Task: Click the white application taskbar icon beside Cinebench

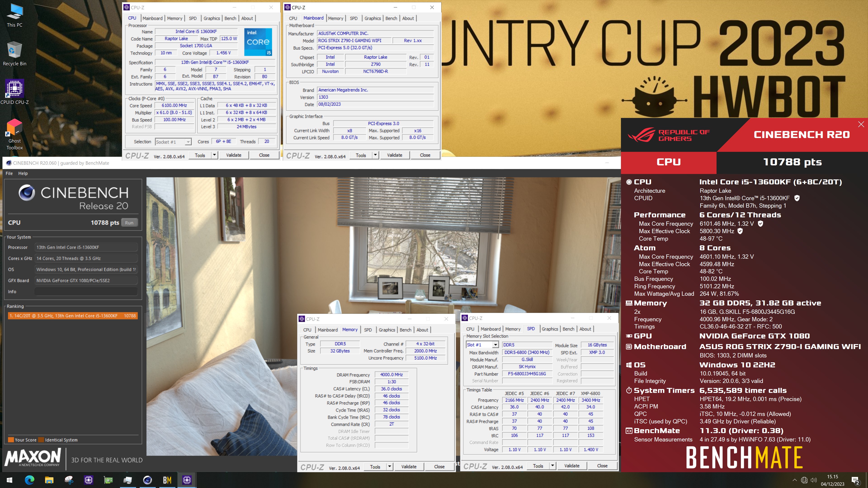Action: (x=128, y=480)
